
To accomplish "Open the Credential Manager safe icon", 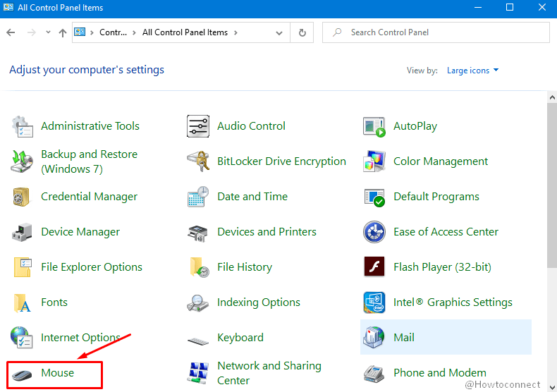I will tap(21, 197).
